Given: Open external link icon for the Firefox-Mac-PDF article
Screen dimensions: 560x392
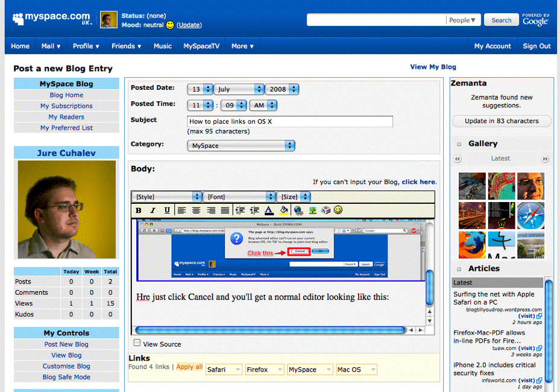Looking at the screenshot, I should (539, 348).
